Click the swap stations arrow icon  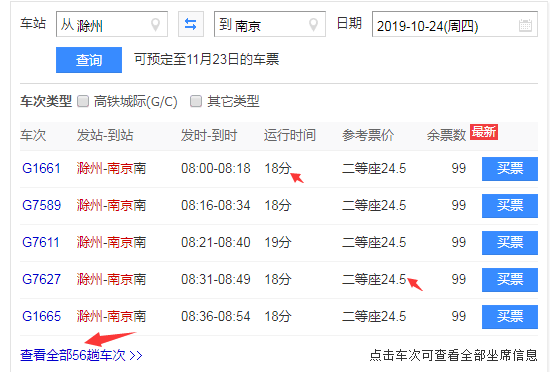191,24
